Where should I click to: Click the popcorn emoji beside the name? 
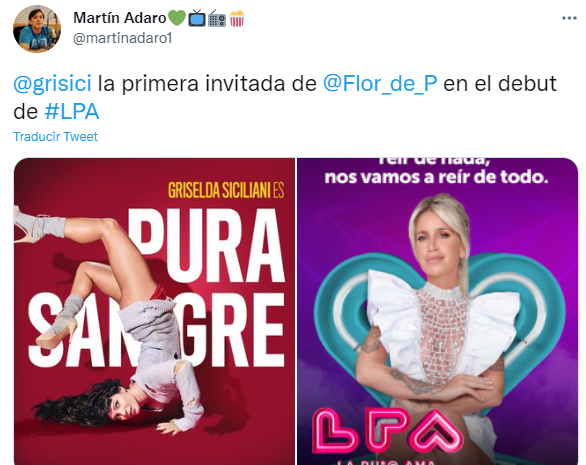click(237, 18)
